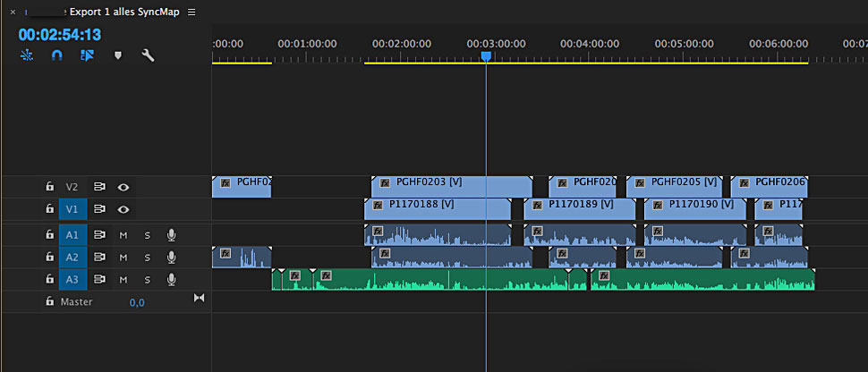The width and height of the screenshot is (868, 372).
Task: Select clip PGHF0203 [V] on V2
Action: 451,187
